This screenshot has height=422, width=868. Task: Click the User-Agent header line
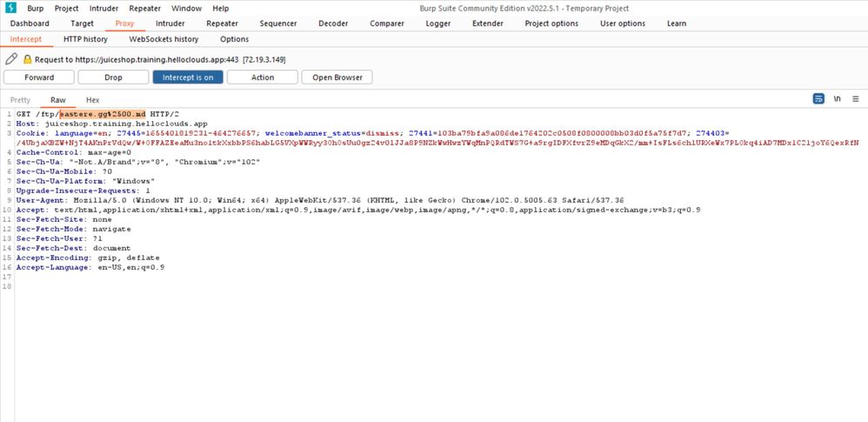320,200
